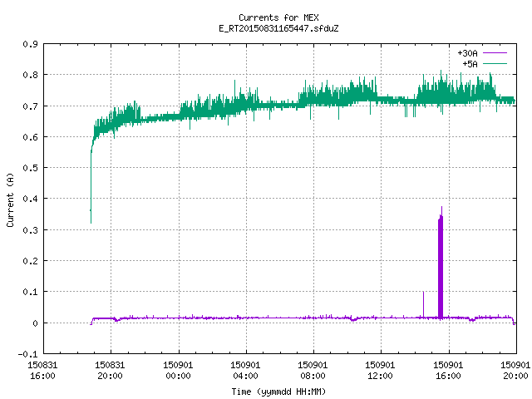Screen dimensions: 532x399
Task: Click the 0.2 y-axis tick label
Action: click(x=30, y=261)
